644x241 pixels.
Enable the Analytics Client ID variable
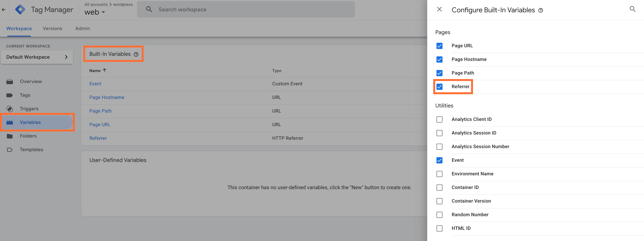pos(439,119)
